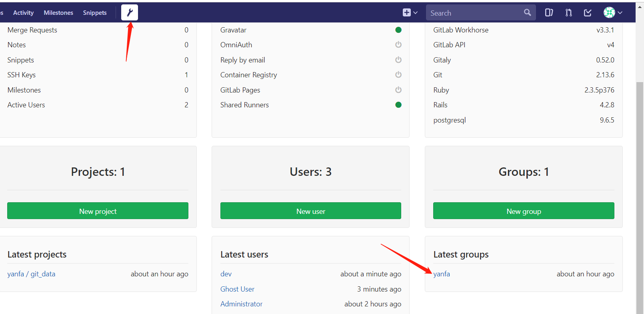Click the Latest users heading
The image size is (644, 314).
tap(244, 255)
